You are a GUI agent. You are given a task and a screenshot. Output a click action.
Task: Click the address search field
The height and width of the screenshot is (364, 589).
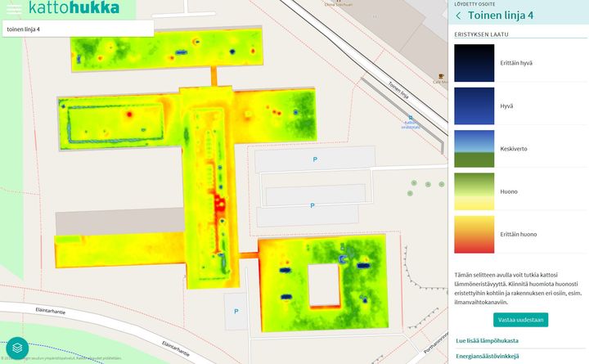[x=78, y=29]
